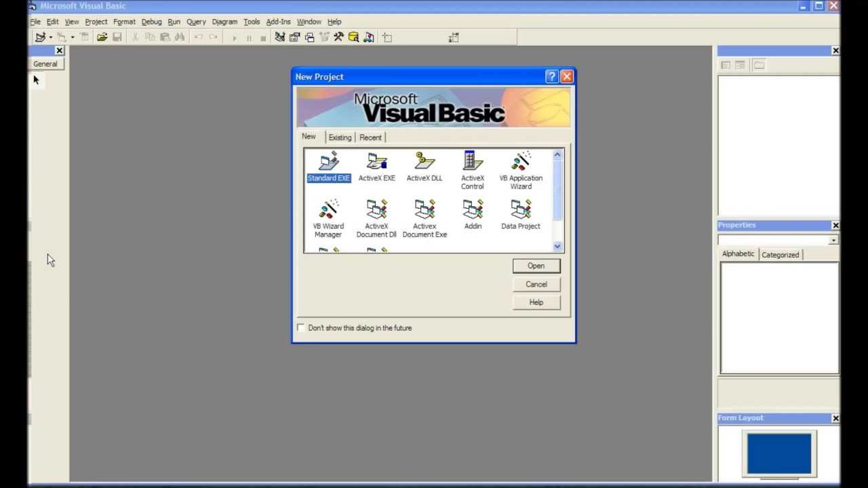Screen dimensions: 868x488
Task: Click the Undo arrow icon
Action: (x=198, y=37)
